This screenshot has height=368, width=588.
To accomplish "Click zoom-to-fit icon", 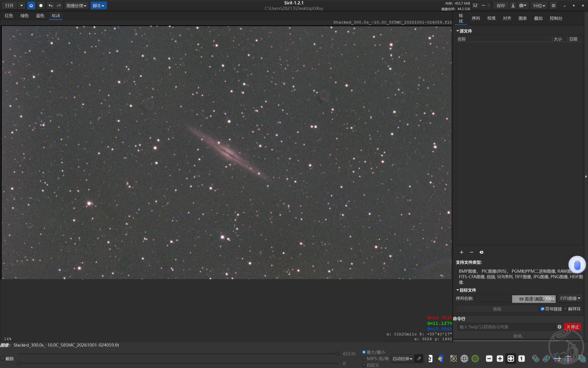I will (x=511, y=358).
